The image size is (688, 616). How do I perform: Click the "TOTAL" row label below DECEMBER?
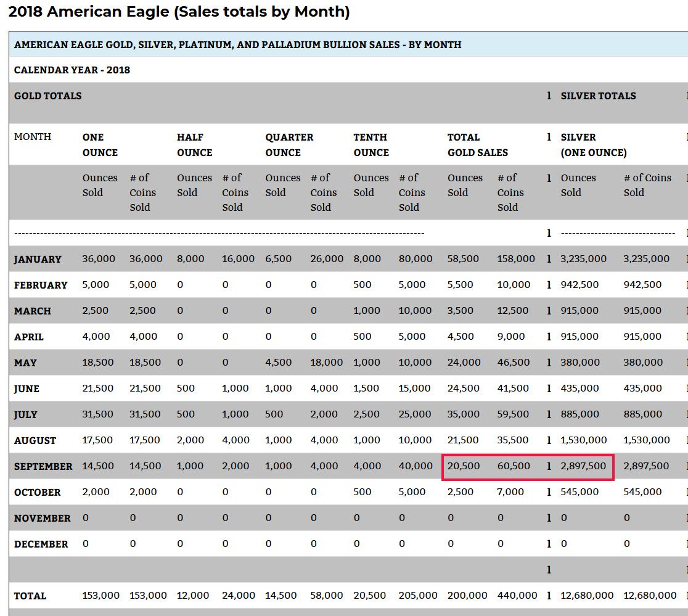coord(30,596)
